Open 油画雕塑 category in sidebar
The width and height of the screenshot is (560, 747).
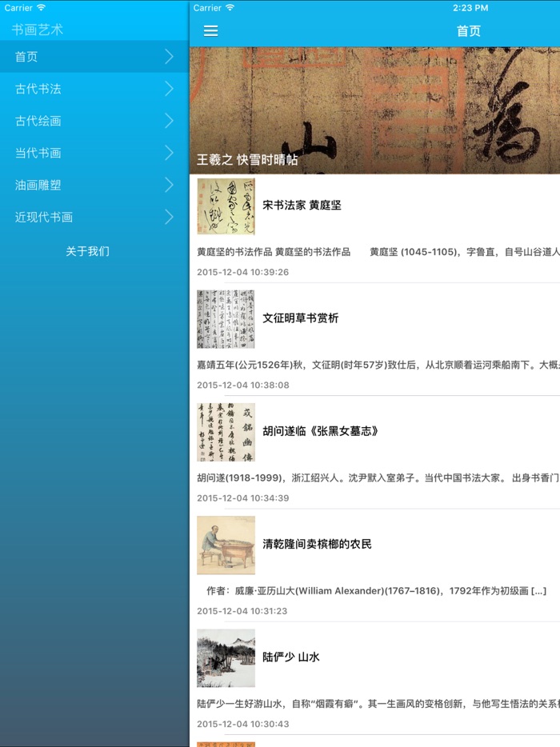pos(94,185)
